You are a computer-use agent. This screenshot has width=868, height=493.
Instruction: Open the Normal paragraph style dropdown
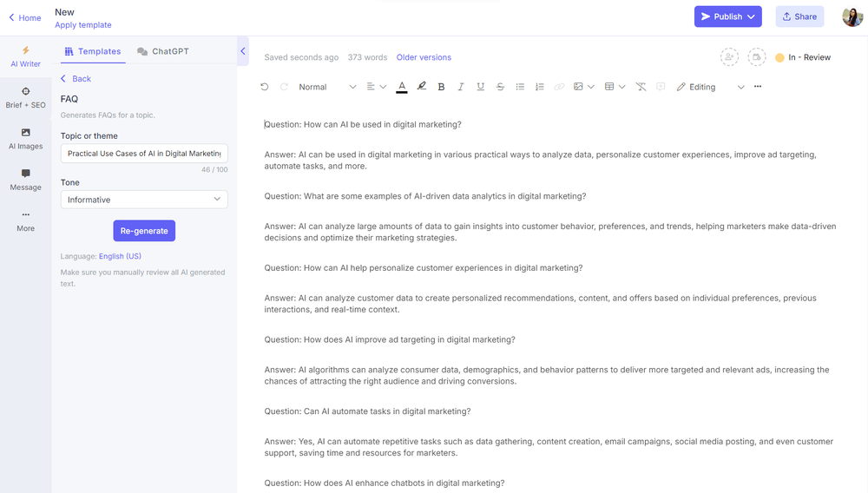[327, 87]
